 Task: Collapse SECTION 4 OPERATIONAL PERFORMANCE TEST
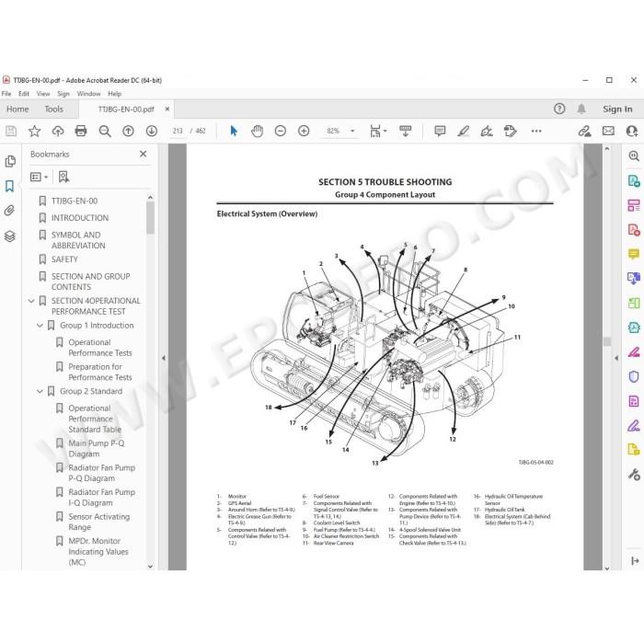click(x=31, y=301)
